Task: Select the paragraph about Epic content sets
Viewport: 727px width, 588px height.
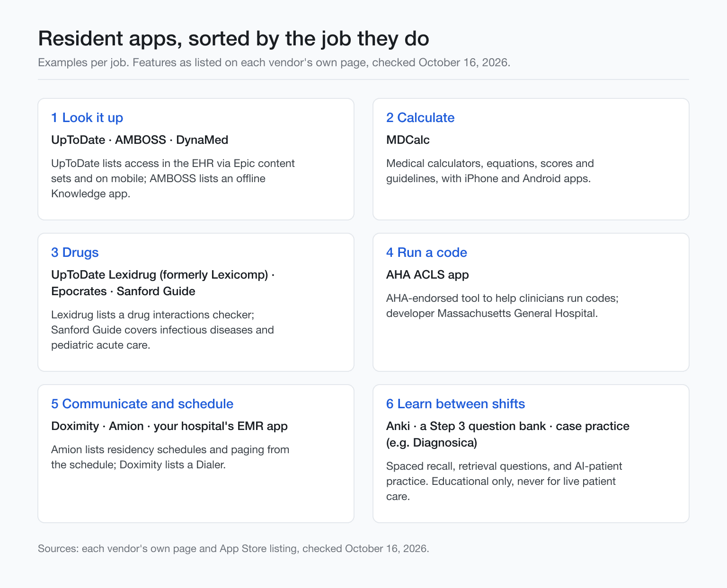Action: pyautogui.click(x=173, y=178)
